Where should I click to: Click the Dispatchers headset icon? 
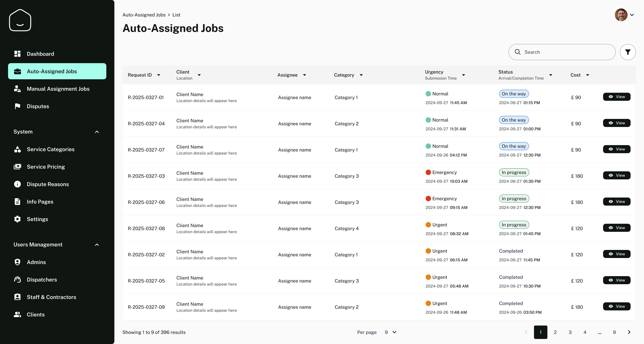tap(17, 279)
